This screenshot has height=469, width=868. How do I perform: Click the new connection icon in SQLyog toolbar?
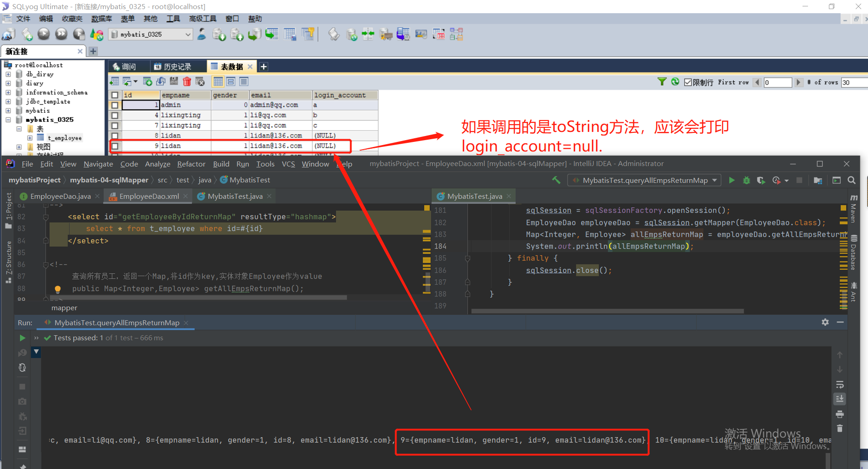point(9,34)
